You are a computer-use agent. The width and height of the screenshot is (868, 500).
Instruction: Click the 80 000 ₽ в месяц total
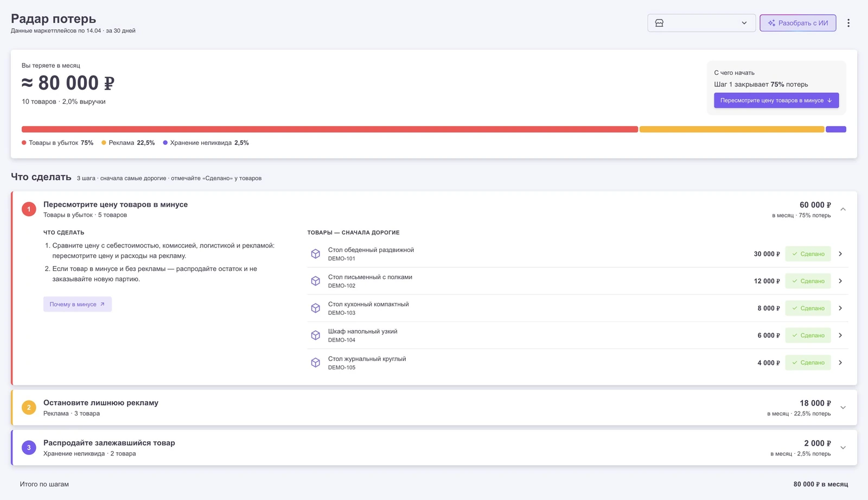pos(820,484)
